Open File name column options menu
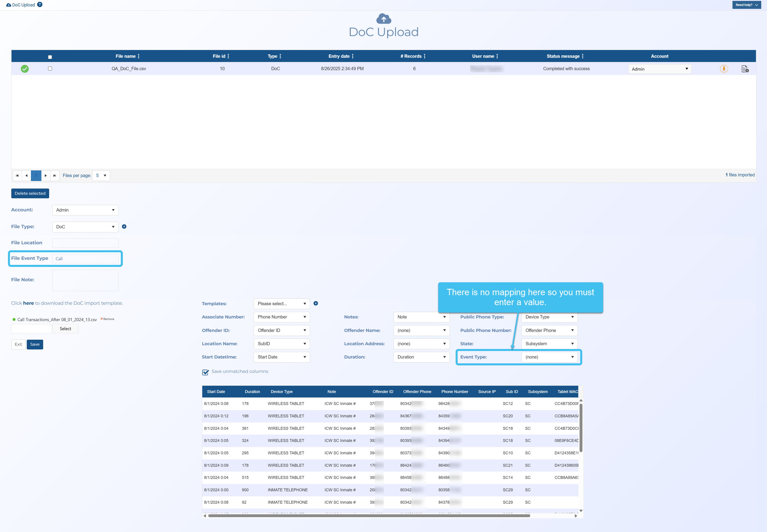 click(139, 56)
